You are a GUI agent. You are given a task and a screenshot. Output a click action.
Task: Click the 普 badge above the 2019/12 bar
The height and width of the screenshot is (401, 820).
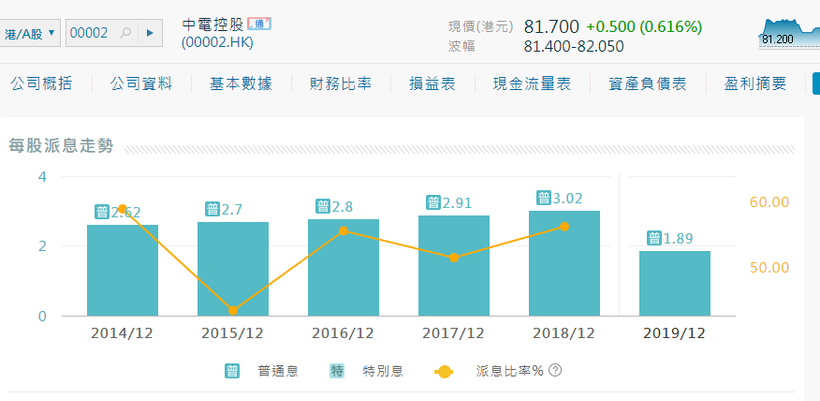coord(654,238)
